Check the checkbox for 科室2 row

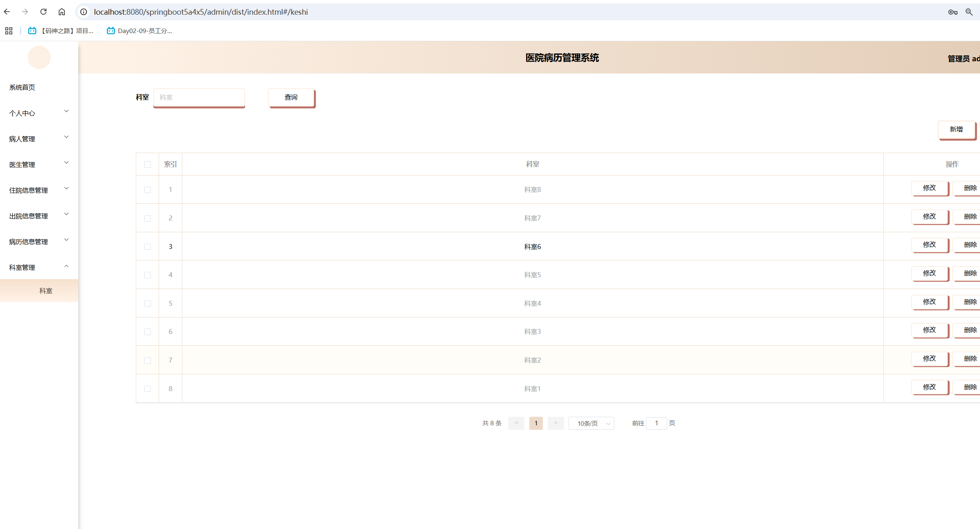(x=148, y=360)
